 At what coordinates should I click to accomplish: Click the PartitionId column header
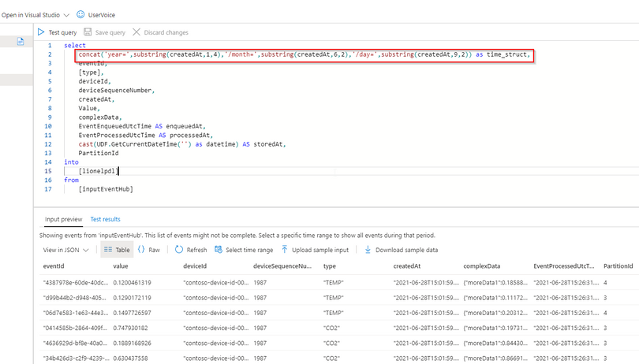pos(618,266)
